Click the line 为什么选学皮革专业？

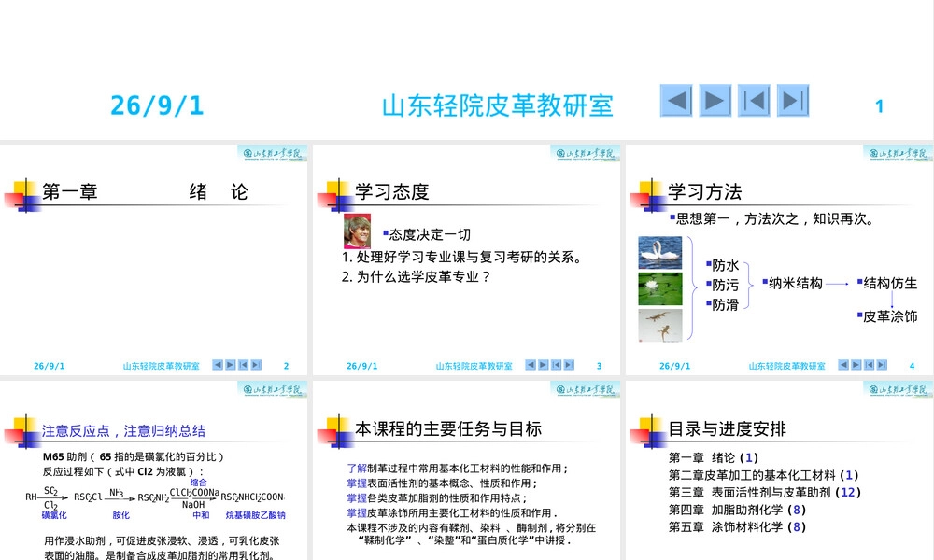(x=417, y=276)
